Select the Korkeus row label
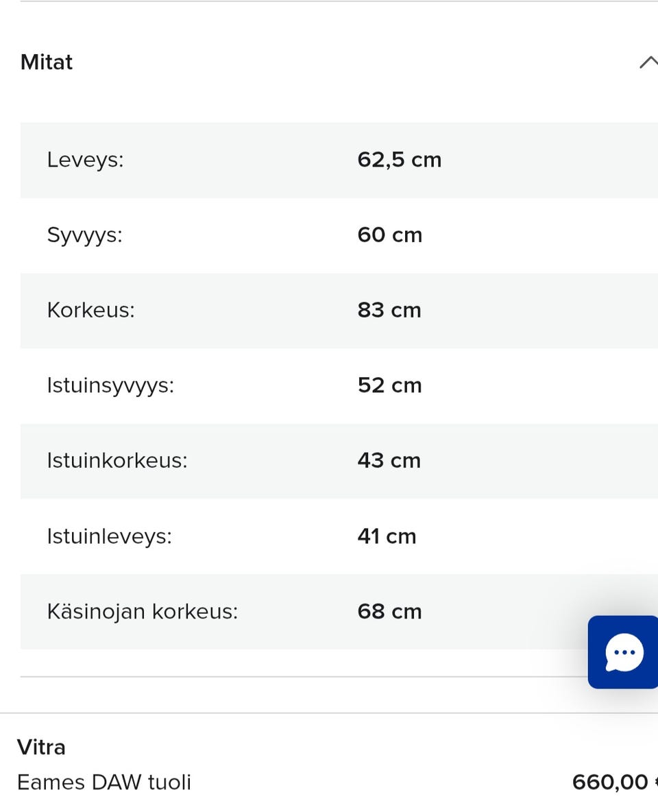658x812 pixels. coord(90,310)
